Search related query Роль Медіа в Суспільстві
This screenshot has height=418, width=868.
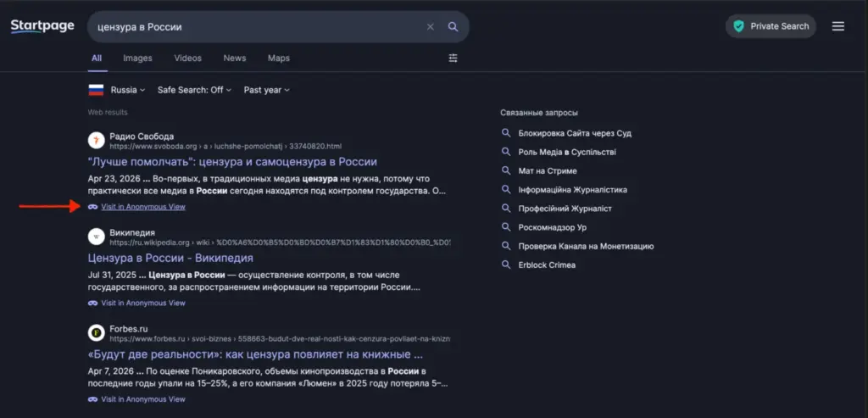(x=567, y=153)
